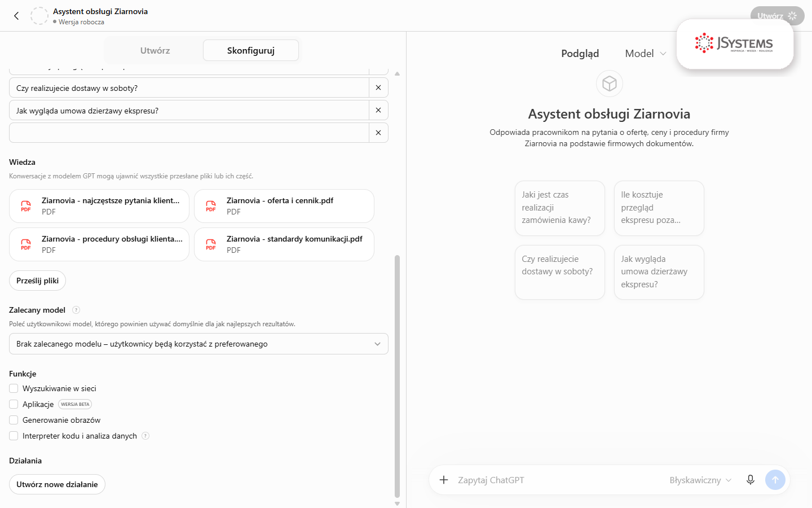812x508 pixels.
Task: Click the plus icon in the chat box
Action: tap(444, 480)
